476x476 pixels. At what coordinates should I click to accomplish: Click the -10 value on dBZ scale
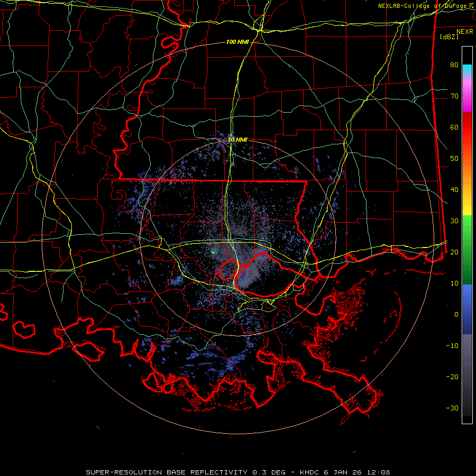click(x=452, y=345)
